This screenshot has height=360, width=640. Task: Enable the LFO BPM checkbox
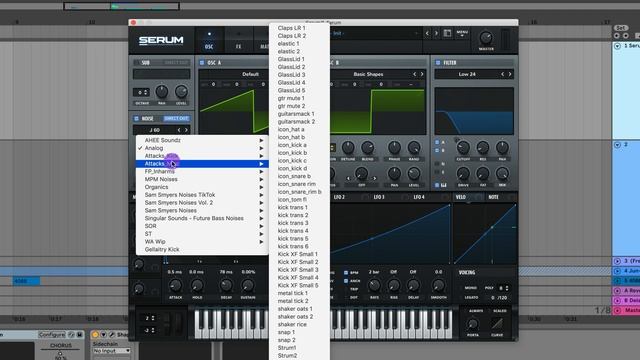click(346, 273)
